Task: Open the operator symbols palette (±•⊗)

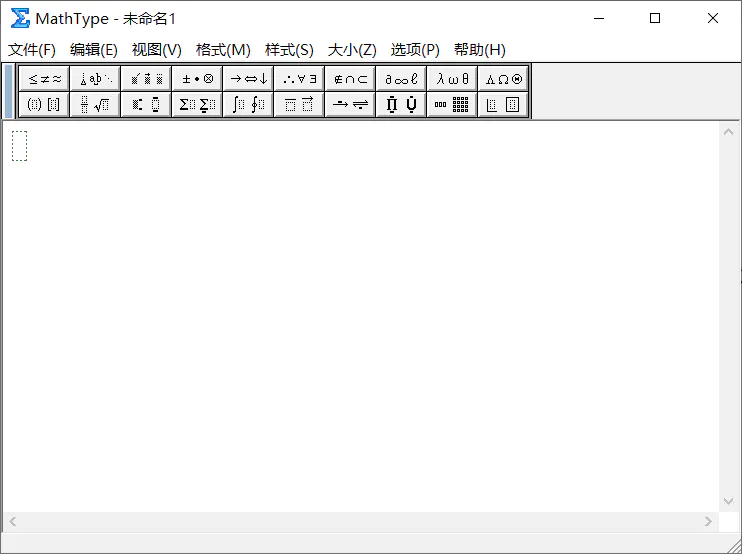Action: (198, 79)
